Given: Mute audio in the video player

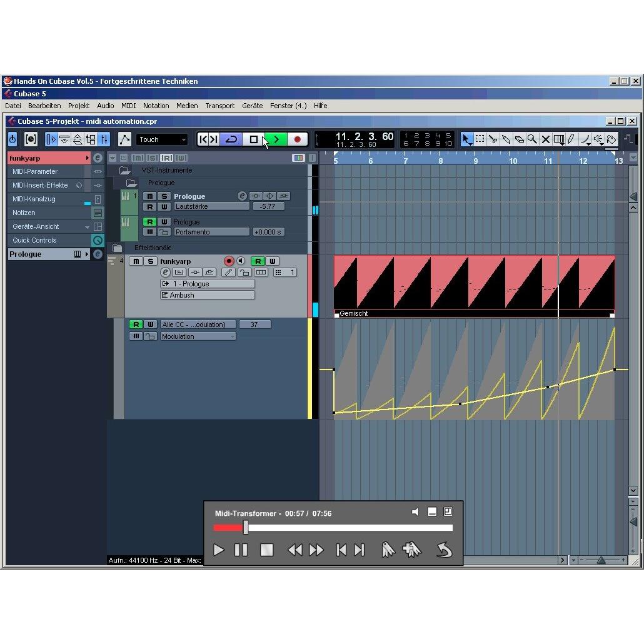Looking at the screenshot, I should coord(416,511).
